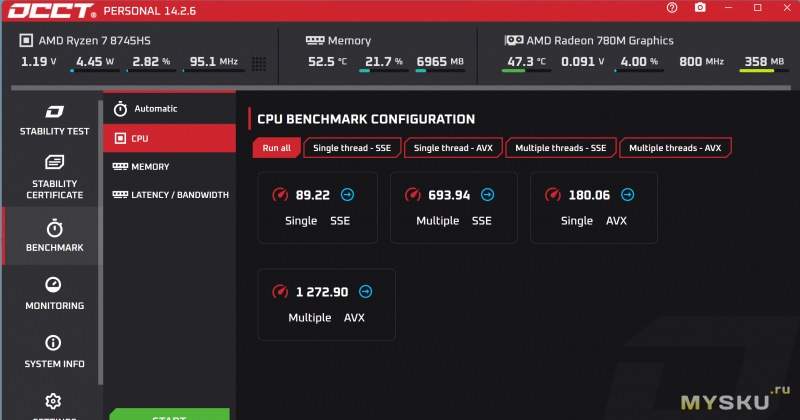800x420 pixels.
Task: Open details arrow for Multiple SSE score
Action: [x=488, y=194]
